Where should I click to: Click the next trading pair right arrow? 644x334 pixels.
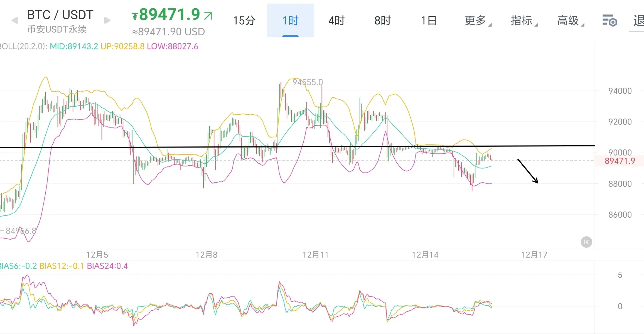click(107, 20)
